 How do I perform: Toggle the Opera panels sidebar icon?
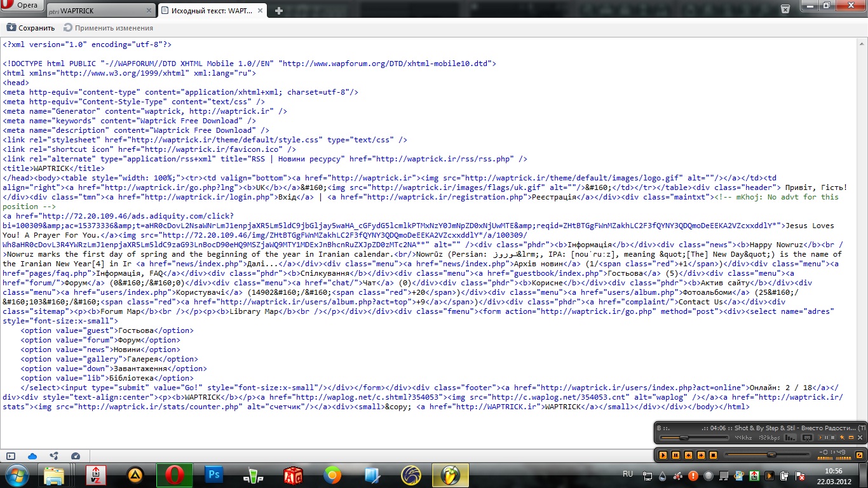pyautogui.click(x=11, y=456)
